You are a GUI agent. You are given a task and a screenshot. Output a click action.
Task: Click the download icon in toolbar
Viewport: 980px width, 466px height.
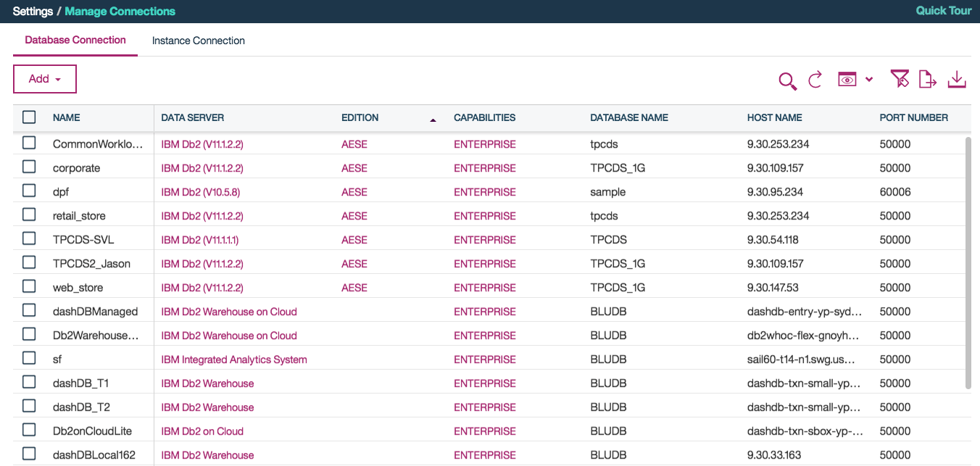pyautogui.click(x=957, y=79)
